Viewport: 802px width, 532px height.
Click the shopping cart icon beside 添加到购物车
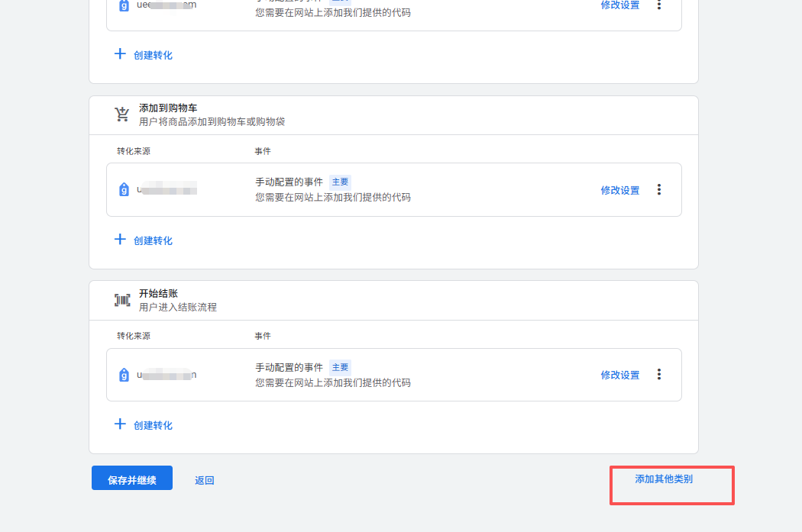tap(122, 114)
